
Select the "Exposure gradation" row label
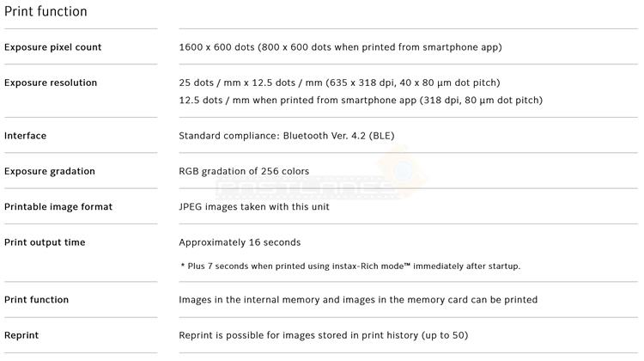(x=50, y=171)
